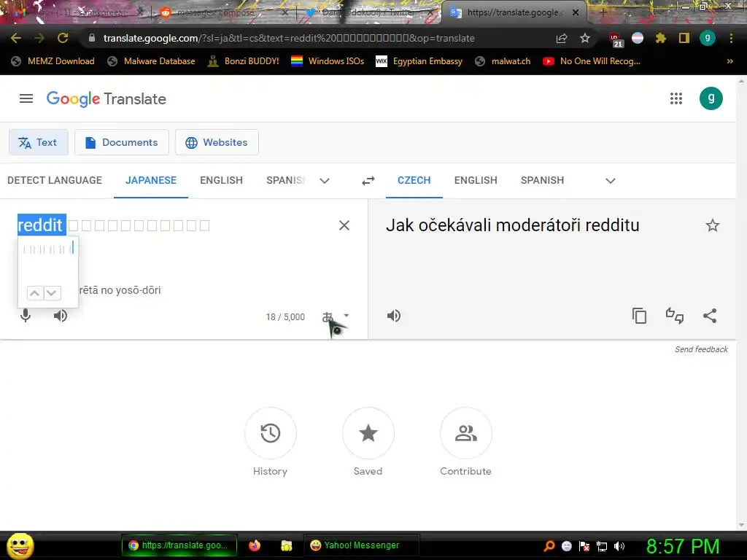The image size is (747, 560).
Task: Select Czech as target language
Action: pos(414,181)
